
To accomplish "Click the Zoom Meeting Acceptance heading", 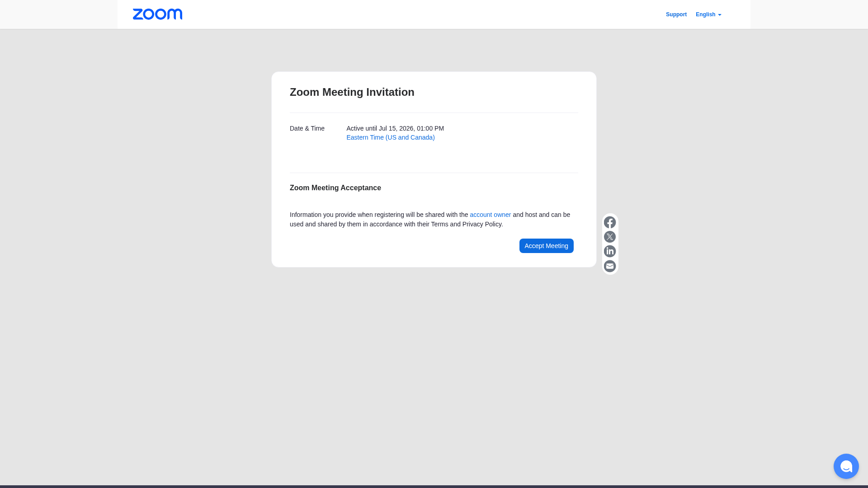I will click(335, 188).
